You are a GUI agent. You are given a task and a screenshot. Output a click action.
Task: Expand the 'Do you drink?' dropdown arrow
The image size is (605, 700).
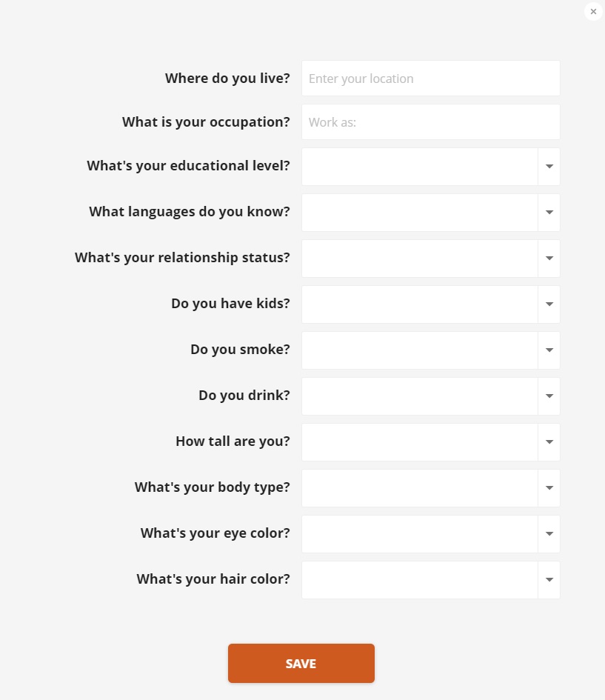(549, 396)
